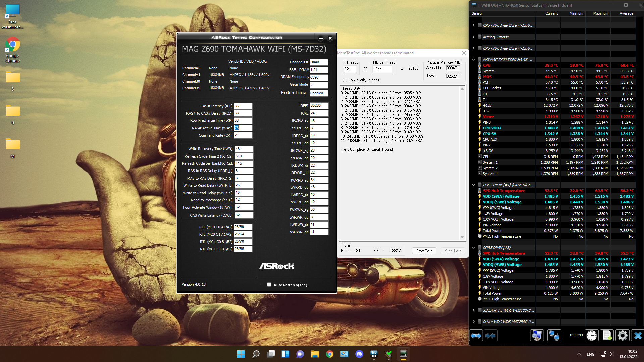Click the Average column header
Viewport: 644px width, 362px height.
point(626,14)
